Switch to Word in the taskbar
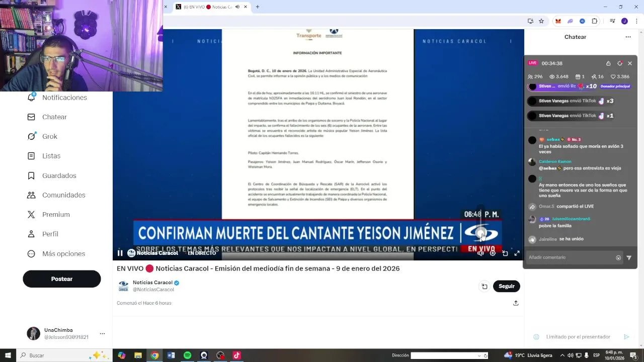The height and width of the screenshot is (362, 644). (x=171, y=355)
